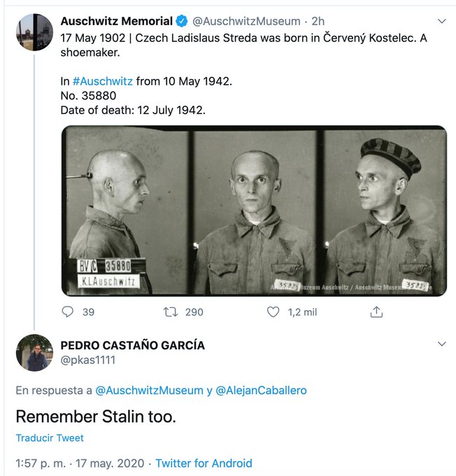Click the Auschwitz Memorial display name
Viewport: 456px width, 476px height.
pos(116,21)
